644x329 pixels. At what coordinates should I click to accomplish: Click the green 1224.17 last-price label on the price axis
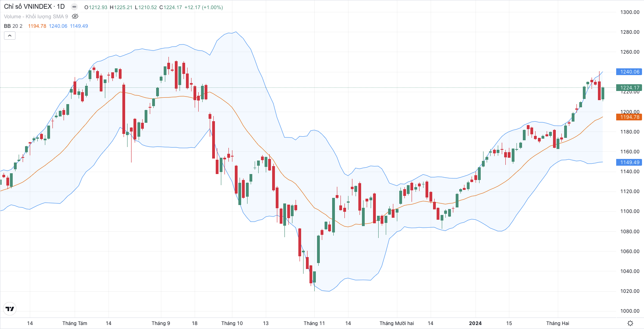coord(629,88)
